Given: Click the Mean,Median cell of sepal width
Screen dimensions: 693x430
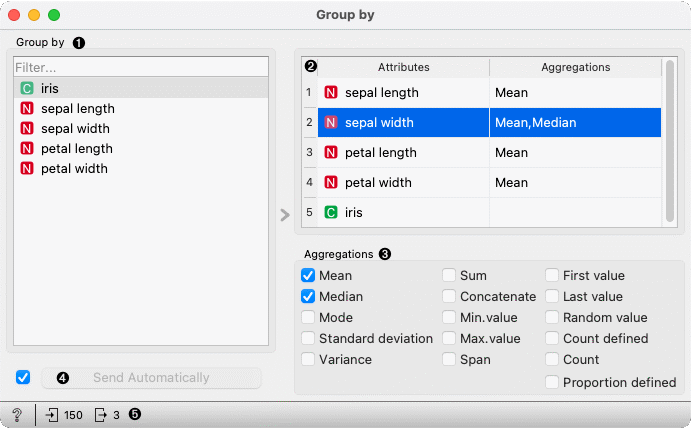Looking at the screenshot, I should click(575, 122).
